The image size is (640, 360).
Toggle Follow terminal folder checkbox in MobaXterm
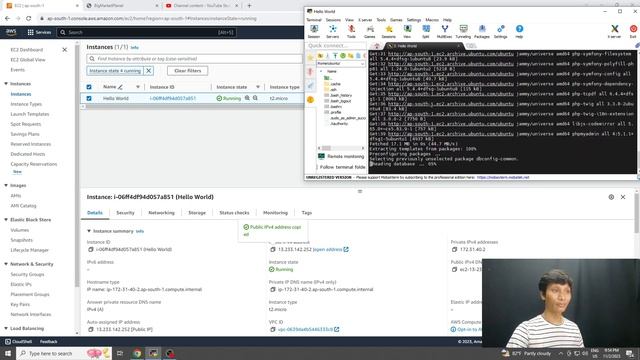point(318,167)
